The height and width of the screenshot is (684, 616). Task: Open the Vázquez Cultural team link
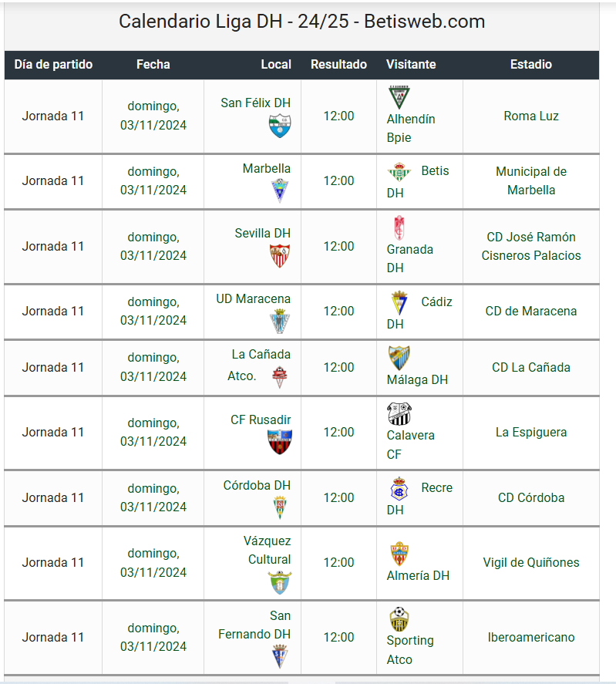point(267,550)
